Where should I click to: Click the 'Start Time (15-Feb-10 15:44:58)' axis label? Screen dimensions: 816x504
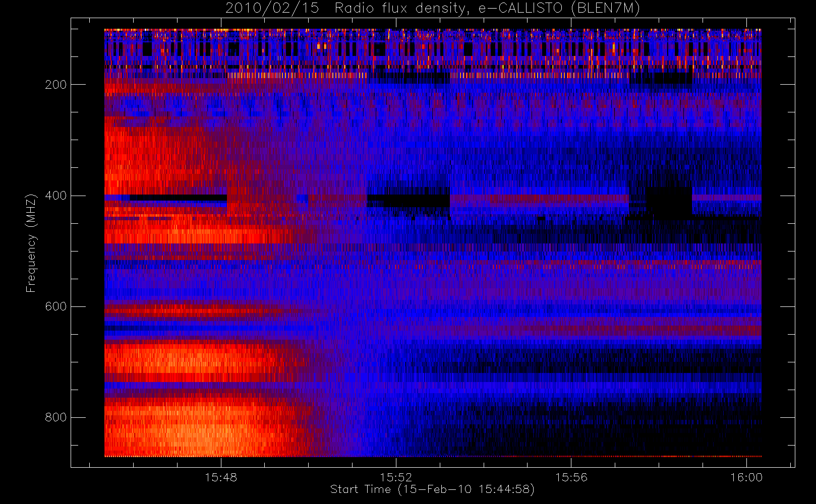click(x=432, y=489)
